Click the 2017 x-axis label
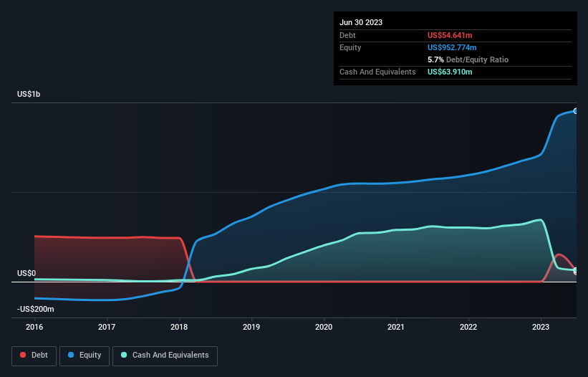Image resolution: width=588 pixels, height=377 pixels. [107, 327]
